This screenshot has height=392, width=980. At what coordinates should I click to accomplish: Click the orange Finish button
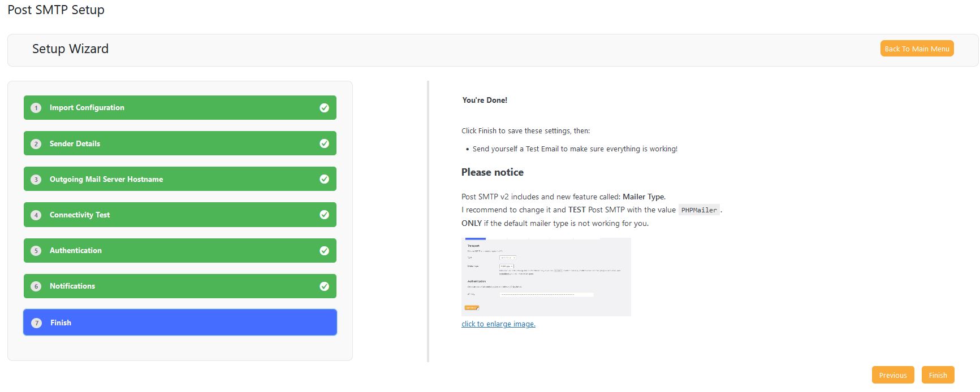[938, 375]
